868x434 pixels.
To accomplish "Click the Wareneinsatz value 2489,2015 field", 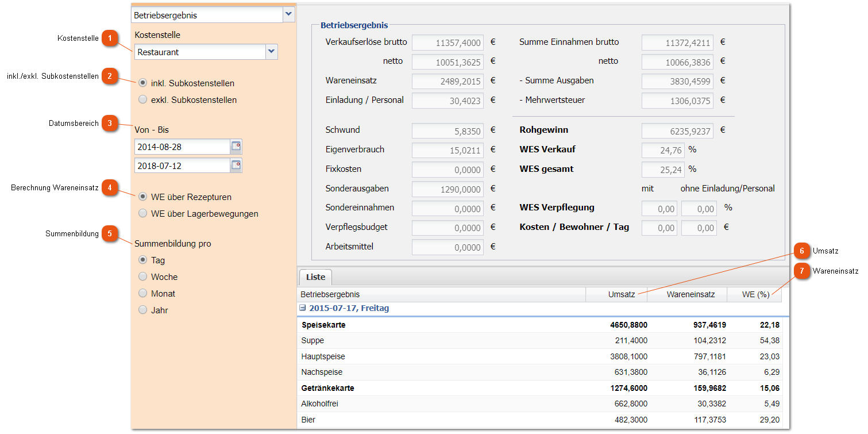I will [447, 81].
